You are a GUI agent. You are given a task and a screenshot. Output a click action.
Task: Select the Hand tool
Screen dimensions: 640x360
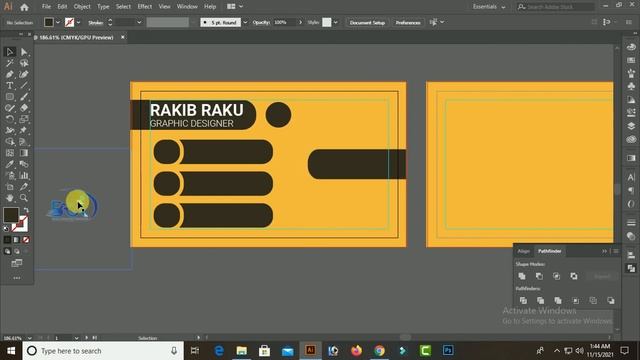pyautogui.click(x=10, y=198)
